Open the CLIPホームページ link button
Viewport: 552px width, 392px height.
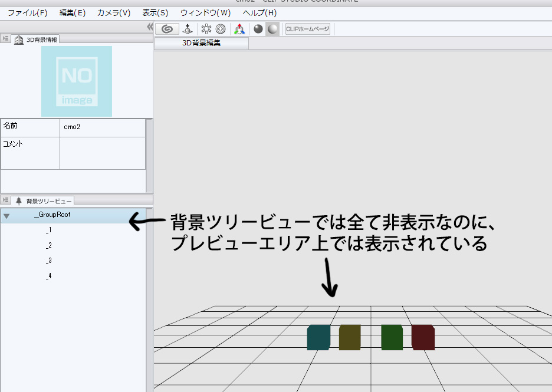click(x=307, y=29)
